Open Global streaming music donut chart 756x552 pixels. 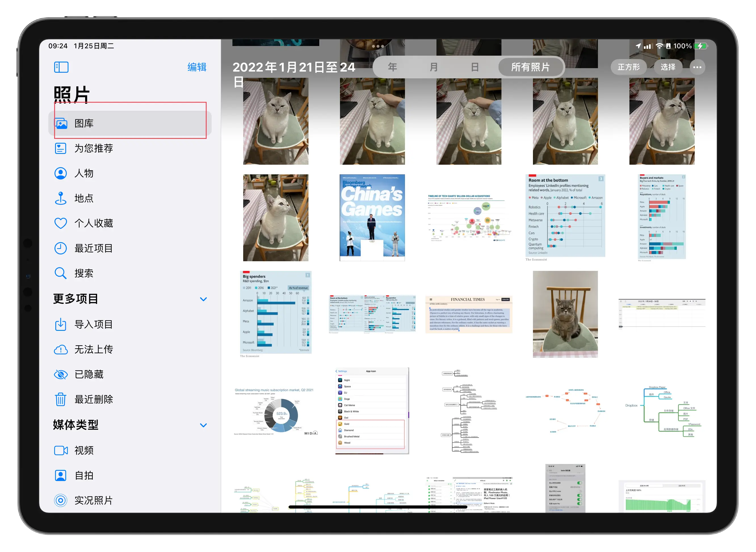(x=276, y=411)
